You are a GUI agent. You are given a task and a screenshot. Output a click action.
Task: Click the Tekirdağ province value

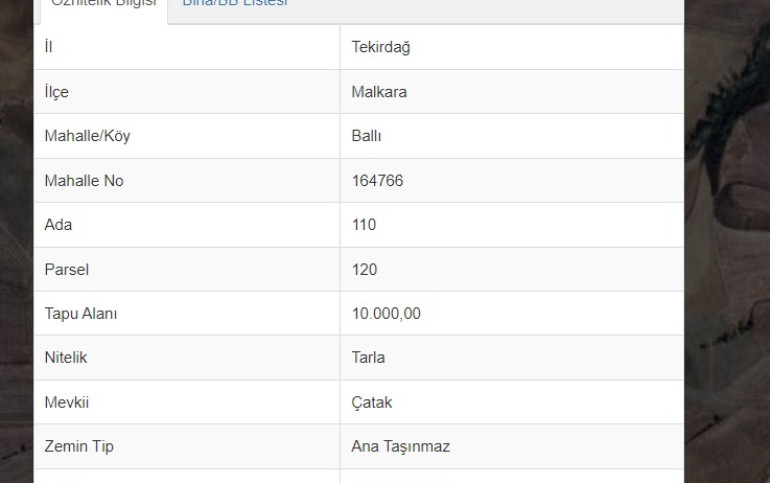(381, 47)
